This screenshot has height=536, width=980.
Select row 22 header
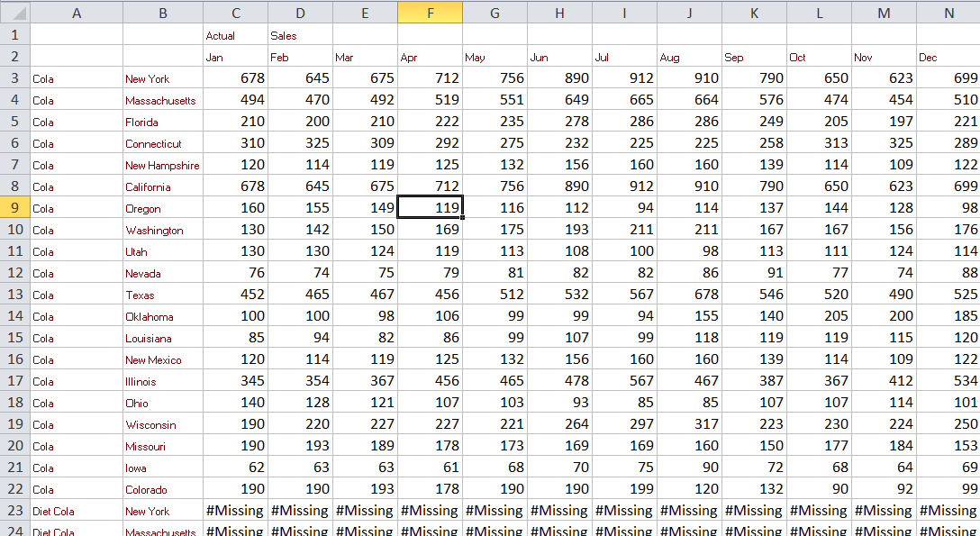tap(15, 488)
